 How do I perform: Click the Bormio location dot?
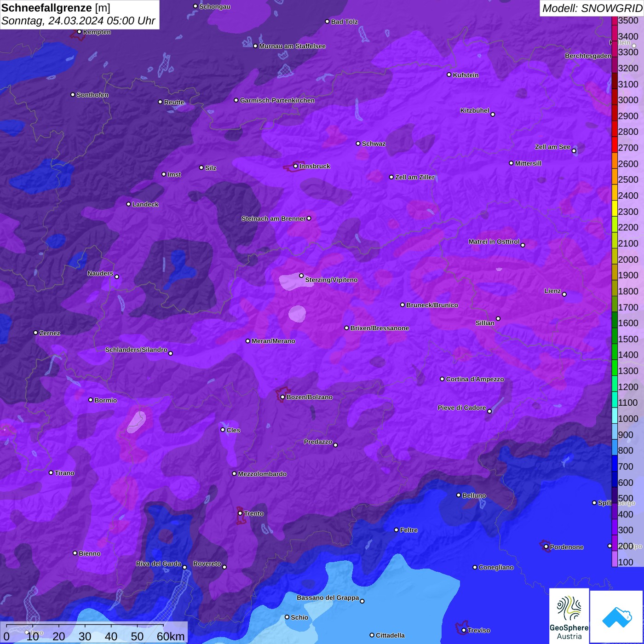click(91, 400)
